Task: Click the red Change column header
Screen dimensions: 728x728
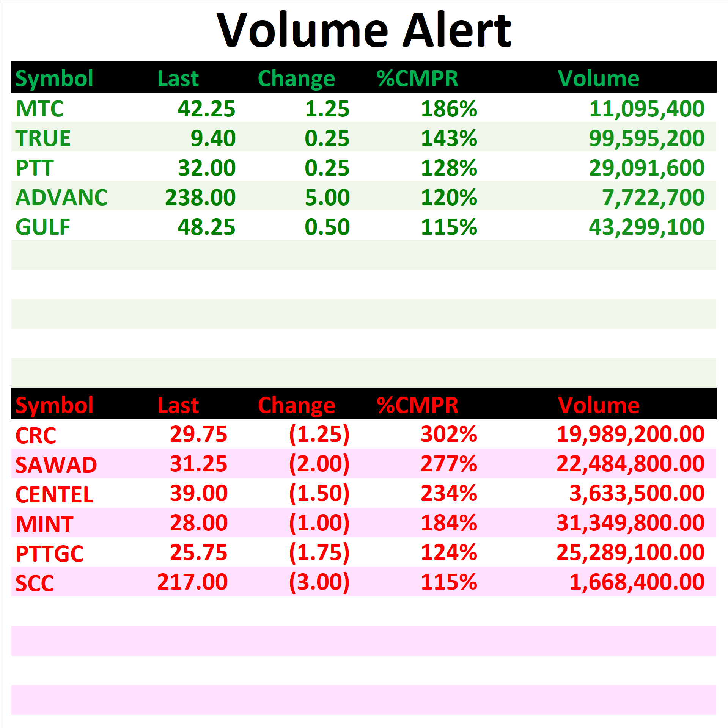Action: pyautogui.click(x=296, y=406)
